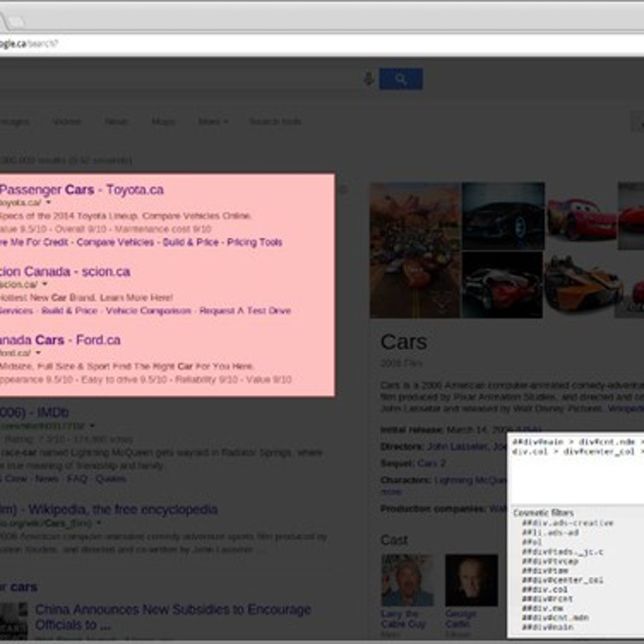Click the Larry the Cable Guy cast photo

tap(407, 580)
